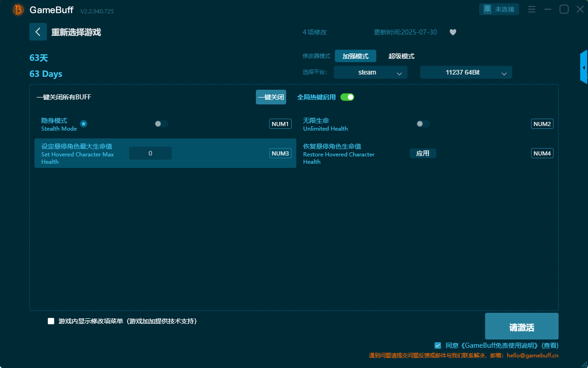Click the star badge beside Stealth Mode
This screenshot has height=368, width=588.
point(84,124)
